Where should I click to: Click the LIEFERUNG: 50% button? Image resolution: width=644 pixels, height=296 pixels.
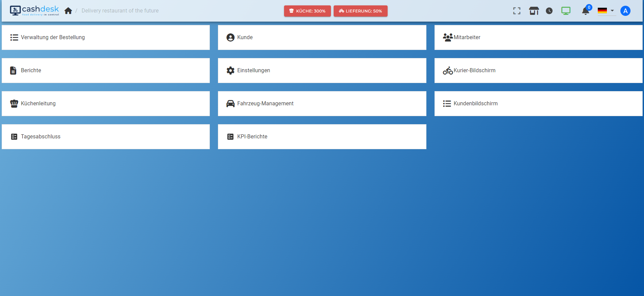[360, 11]
